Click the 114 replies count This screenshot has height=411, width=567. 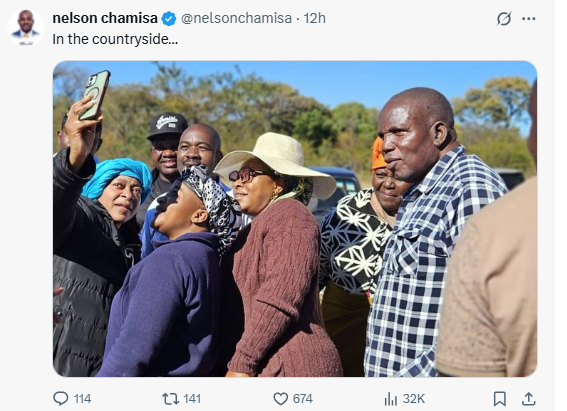(82, 399)
